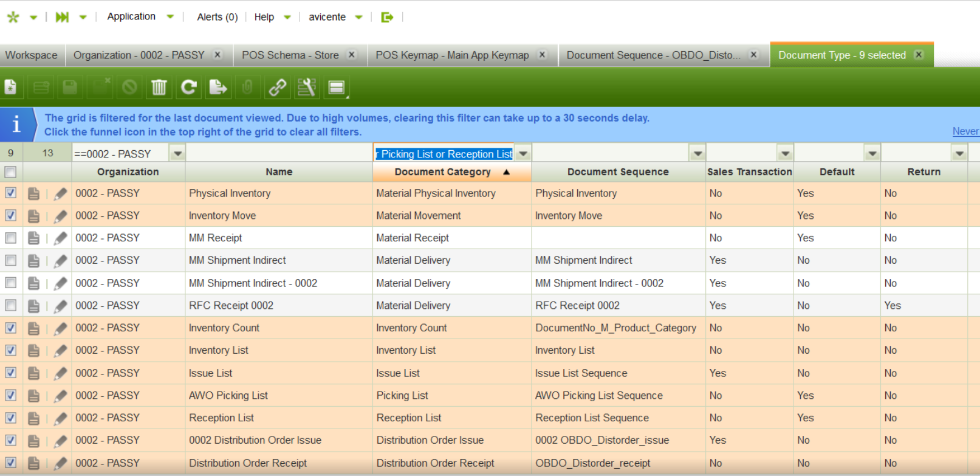
Task: Switch to POS Schema - Store tab
Action: 290,55
